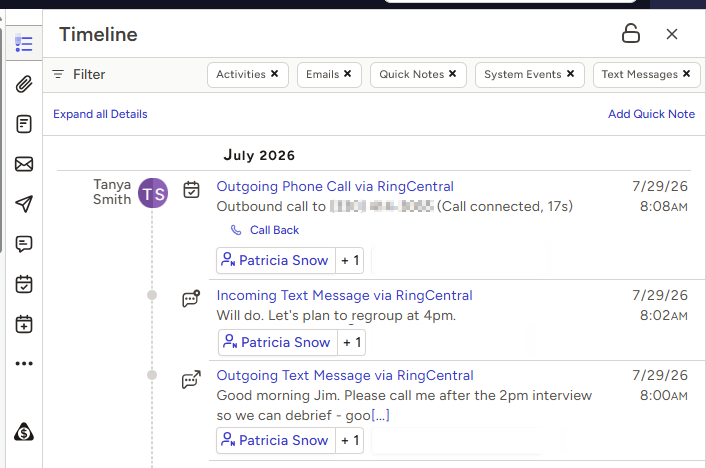This screenshot has width=706, height=468.
Task: Expand the +1 contacts under outgoing phone call
Action: click(x=350, y=260)
